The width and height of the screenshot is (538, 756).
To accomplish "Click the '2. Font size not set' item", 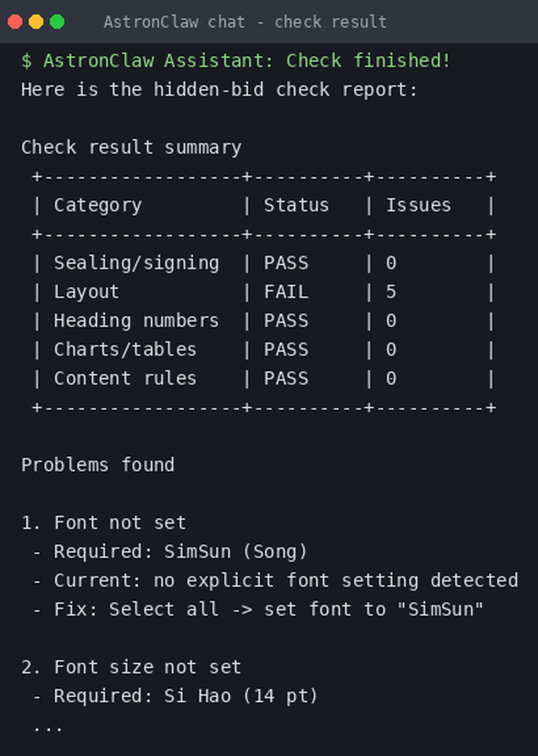I will (x=131, y=667).
